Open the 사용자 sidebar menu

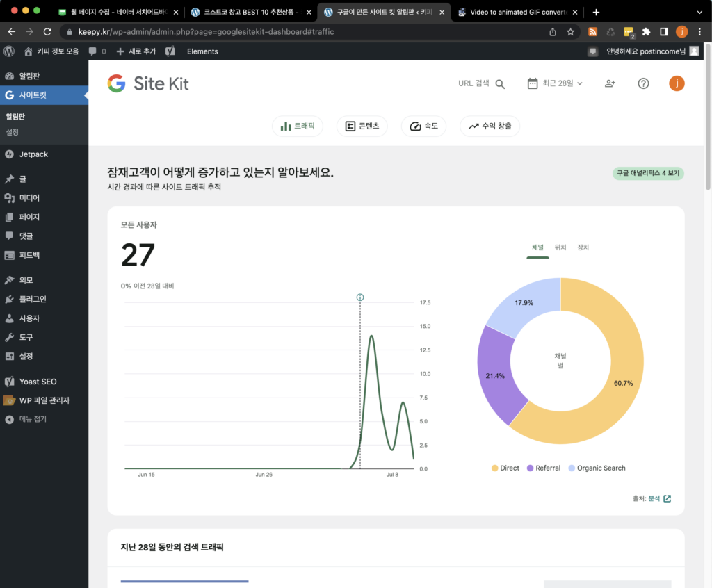[x=44, y=318]
